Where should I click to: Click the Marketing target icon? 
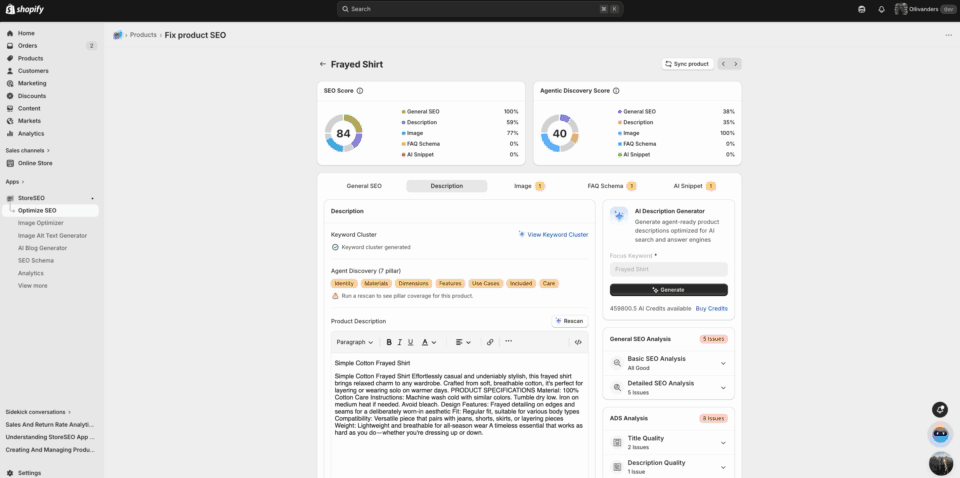click(10, 83)
